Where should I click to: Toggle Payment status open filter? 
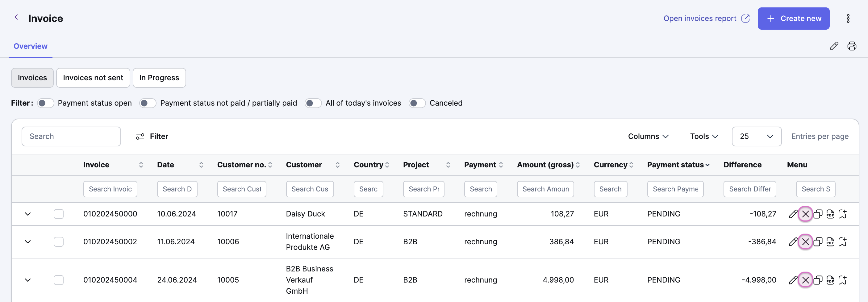point(45,103)
